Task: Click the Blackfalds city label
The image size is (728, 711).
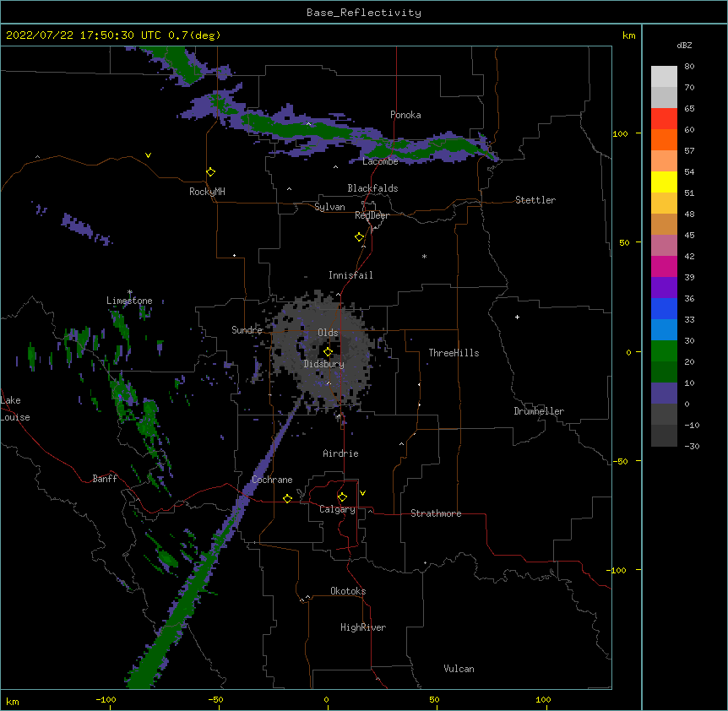Action: click(x=372, y=188)
